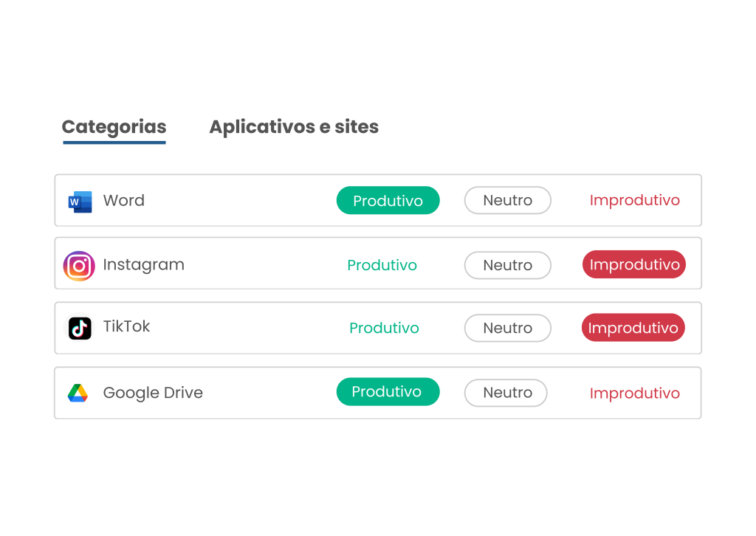Click the TikTok logo icon
Image resolution: width=756 pixels, height=536 pixels.
click(80, 329)
